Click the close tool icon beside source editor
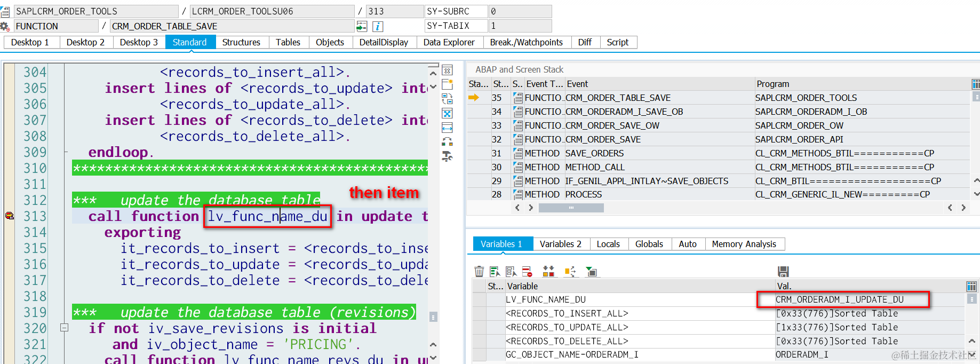The width and height of the screenshot is (980, 364). point(448,70)
